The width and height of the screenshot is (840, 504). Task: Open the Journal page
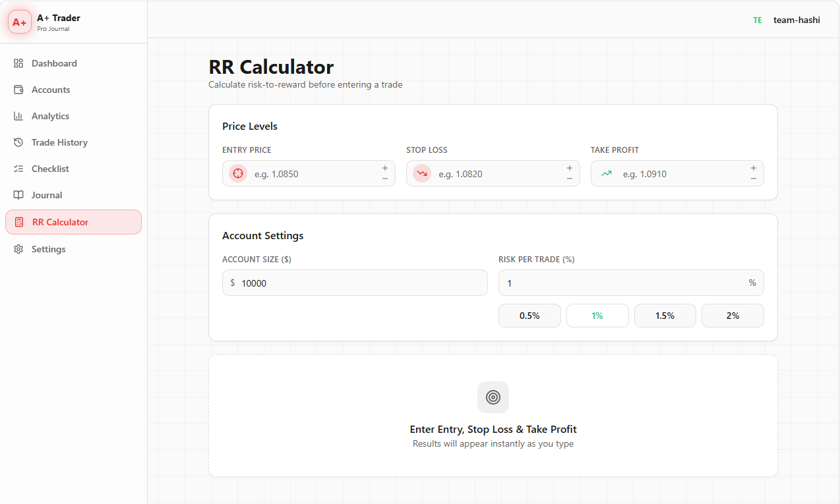click(73, 195)
